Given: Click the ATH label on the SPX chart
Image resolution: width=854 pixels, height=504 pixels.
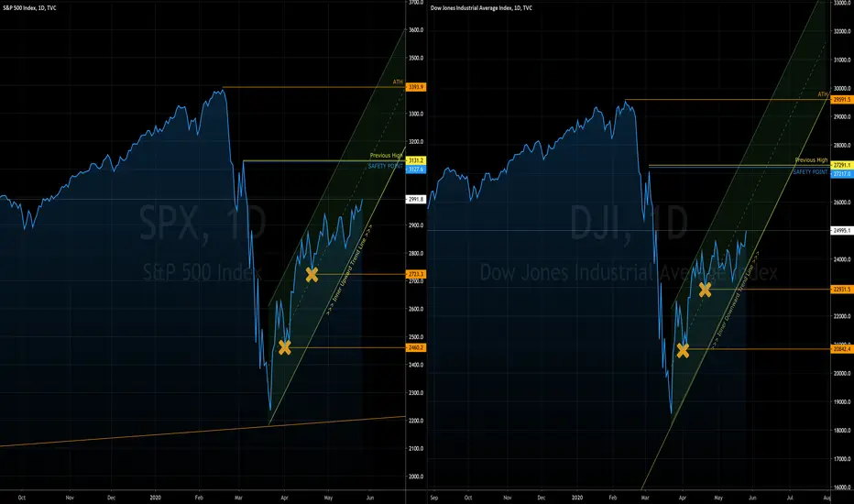Looking at the screenshot, I should coord(398,82).
